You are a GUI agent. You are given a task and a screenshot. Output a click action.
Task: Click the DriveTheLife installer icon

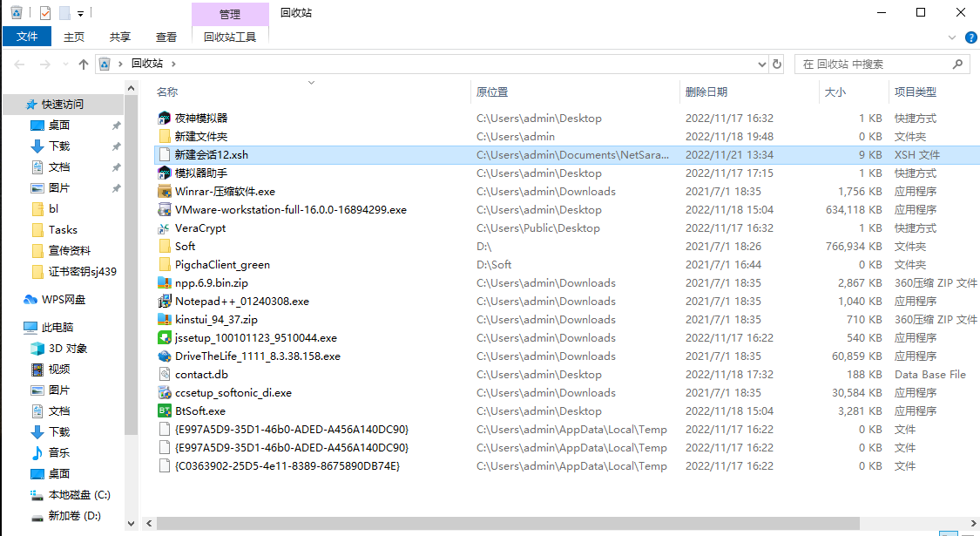(x=165, y=356)
